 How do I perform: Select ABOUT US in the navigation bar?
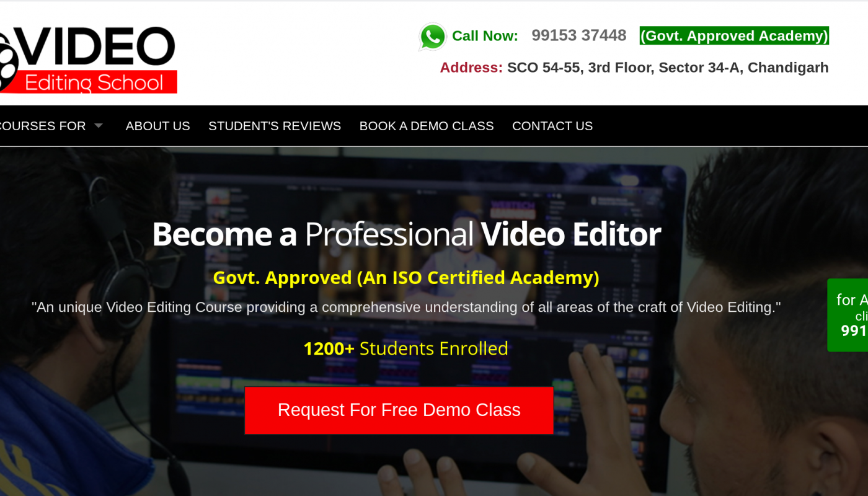(157, 126)
